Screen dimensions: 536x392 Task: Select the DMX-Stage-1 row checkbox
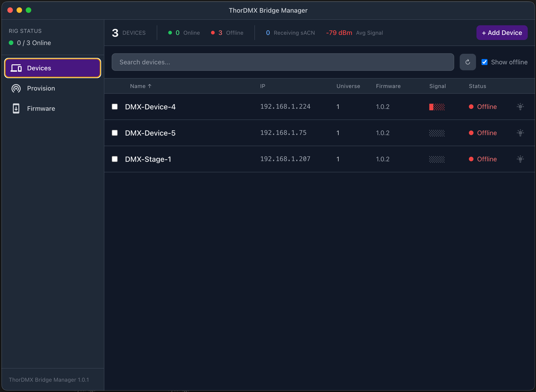click(115, 159)
